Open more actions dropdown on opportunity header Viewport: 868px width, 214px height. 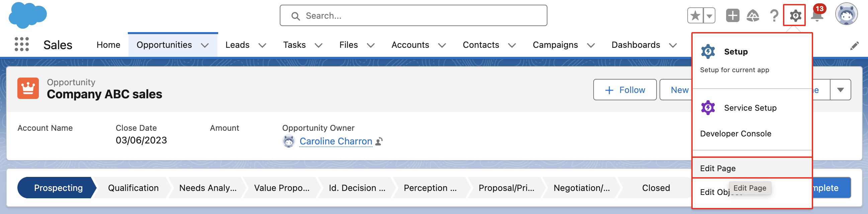(840, 90)
